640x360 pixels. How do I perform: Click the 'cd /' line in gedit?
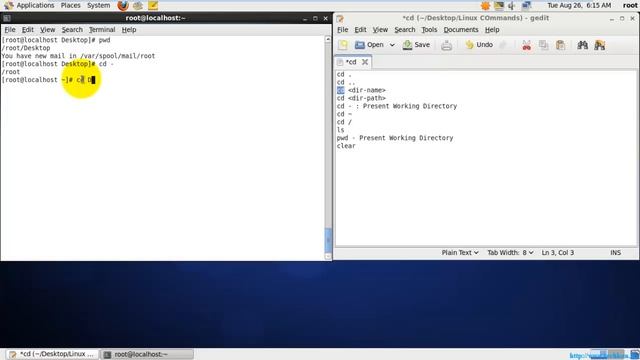(344, 122)
